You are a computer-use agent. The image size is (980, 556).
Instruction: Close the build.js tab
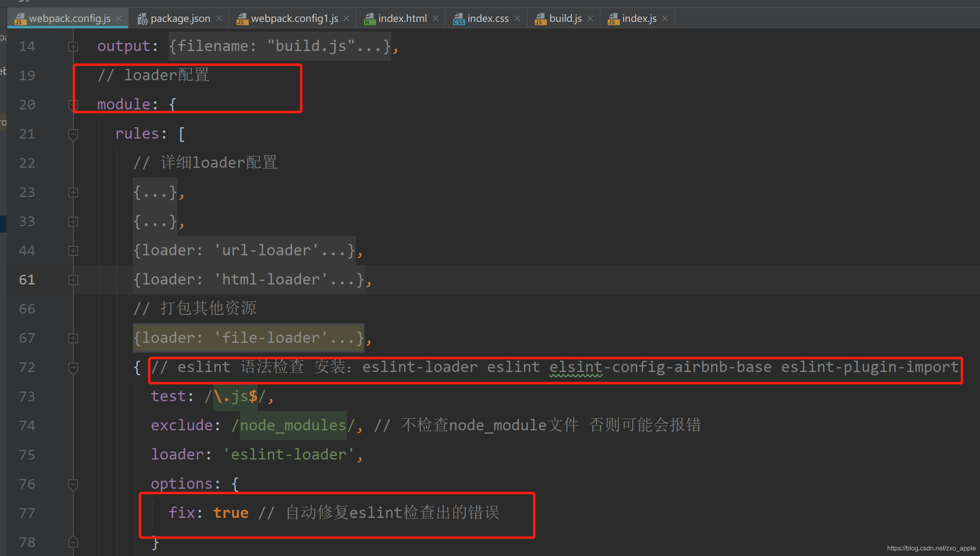point(590,18)
